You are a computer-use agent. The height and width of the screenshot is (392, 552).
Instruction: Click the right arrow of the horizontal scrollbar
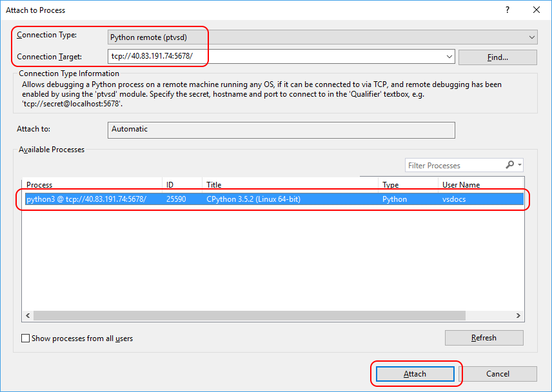point(519,315)
